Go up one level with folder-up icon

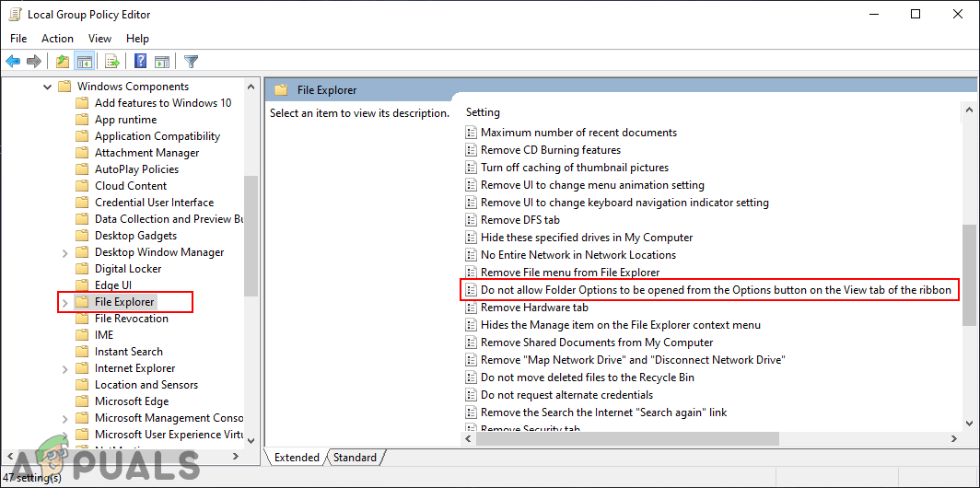[63, 62]
